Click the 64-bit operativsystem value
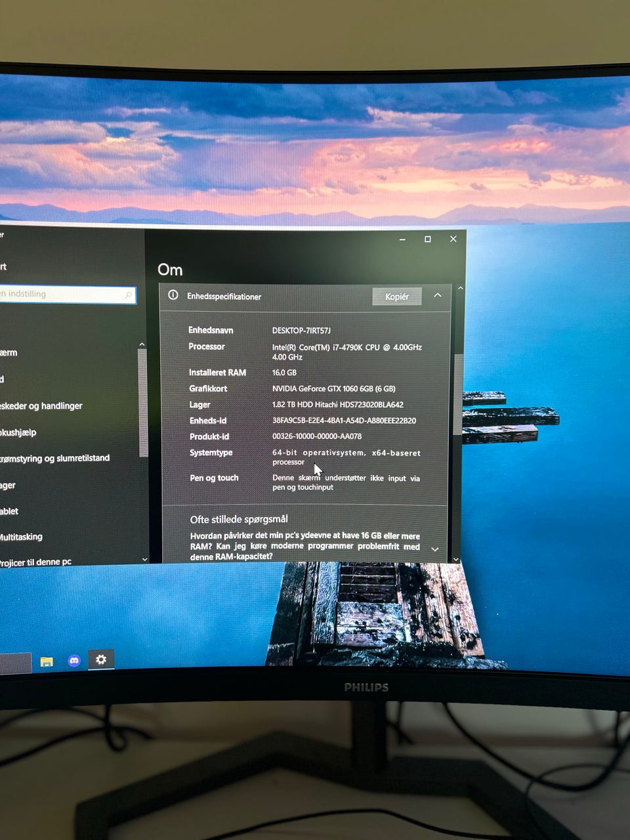Viewport: 630px width, 840px height. coord(346,457)
